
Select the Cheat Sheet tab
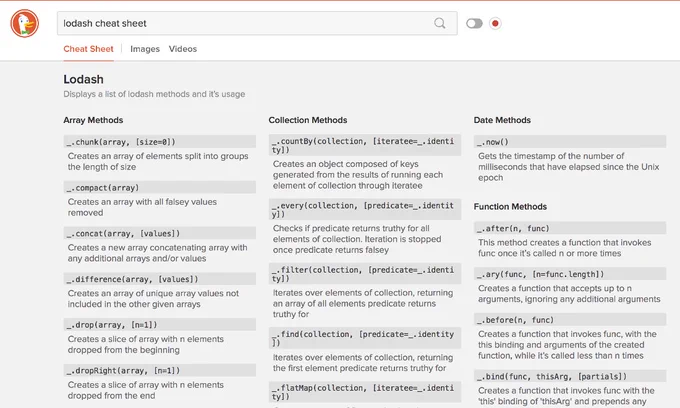[x=88, y=49]
